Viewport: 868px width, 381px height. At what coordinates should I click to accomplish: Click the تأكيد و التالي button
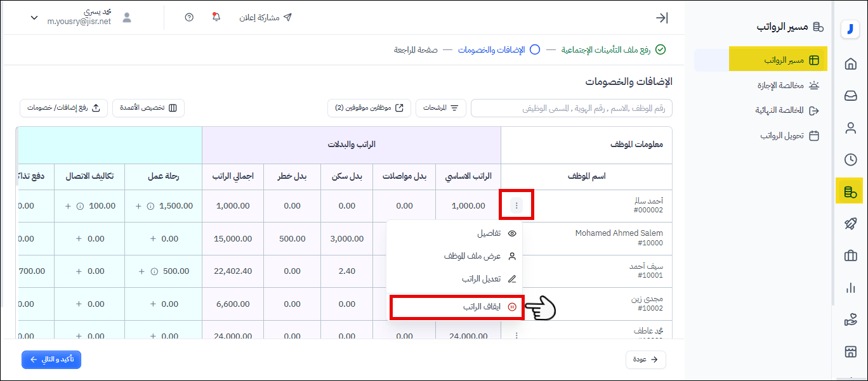(51, 359)
